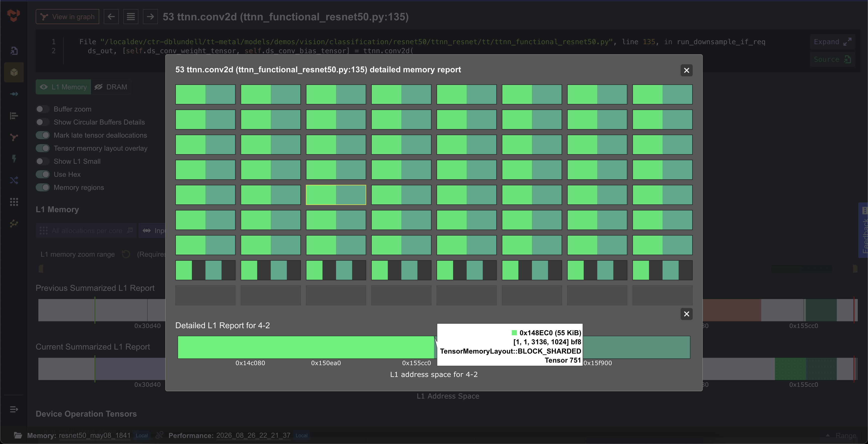Click All allocations per core button

[x=86, y=231]
